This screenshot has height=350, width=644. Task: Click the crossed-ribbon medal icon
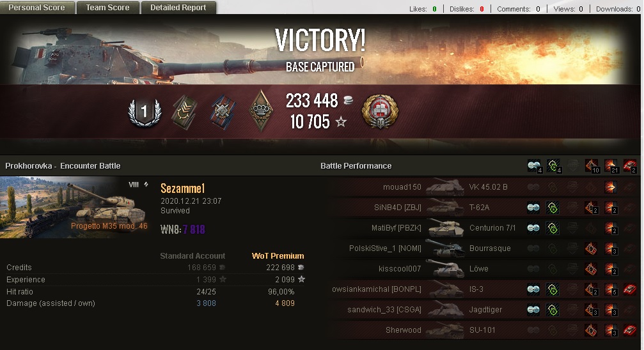(223, 112)
